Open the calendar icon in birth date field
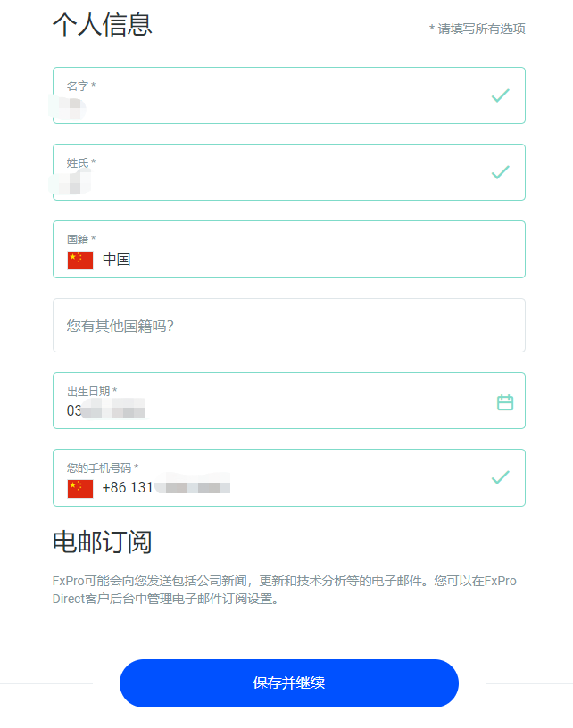The image size is (573, 728). (505, 402)
